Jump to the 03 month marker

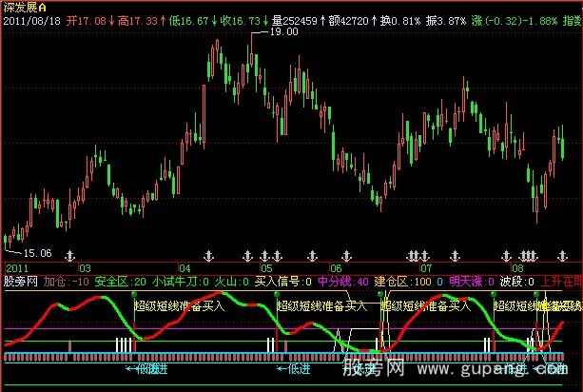pyautogui.click(x=85, y=268)
